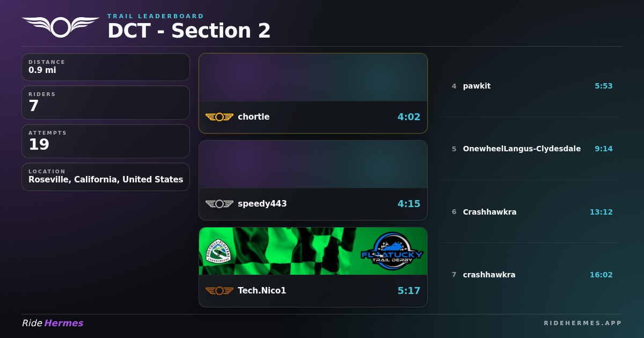This screenshot has width=644, height=338.
Task: Open the speedy443 second-place card banner
Action: [x=313, y=164]
